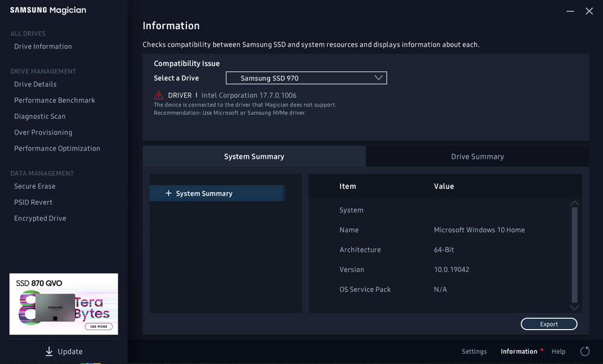Open Settings in the bottom bar
The image size is (603, 364).
point(474,351)
